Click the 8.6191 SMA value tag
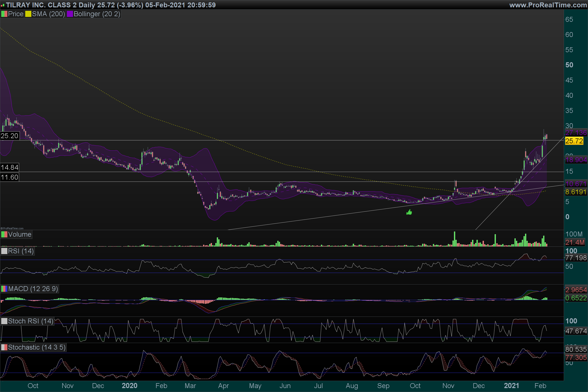 tap(576, 192)
